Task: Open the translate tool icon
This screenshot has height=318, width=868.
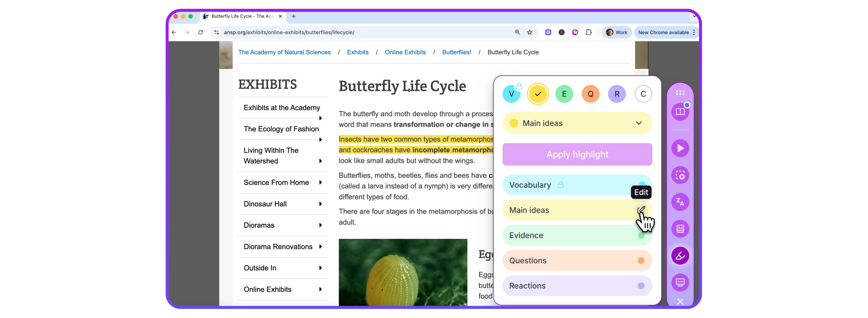Action: click(x=680, y=202)
